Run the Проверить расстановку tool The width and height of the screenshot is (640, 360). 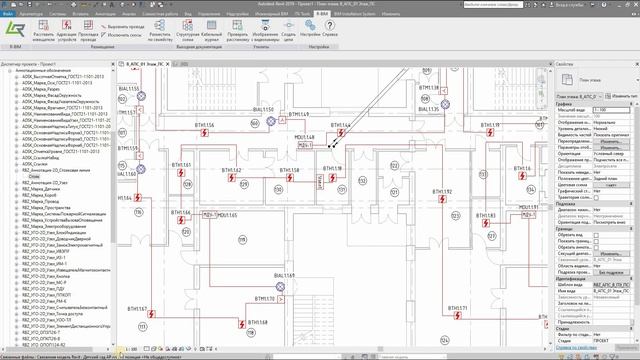pyautogui.click(x=238, y=31)
